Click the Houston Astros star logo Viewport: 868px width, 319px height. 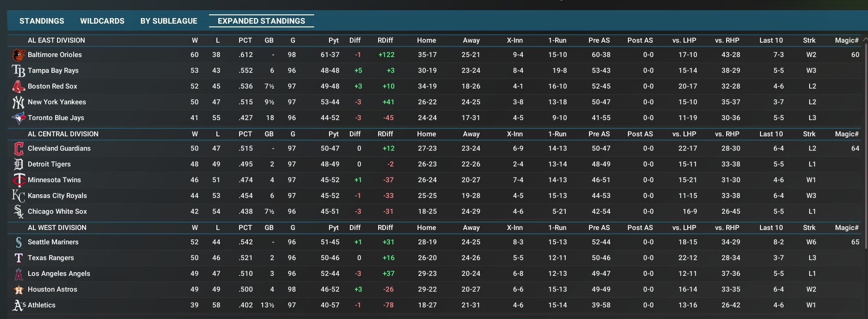click(x=19, y=290)
